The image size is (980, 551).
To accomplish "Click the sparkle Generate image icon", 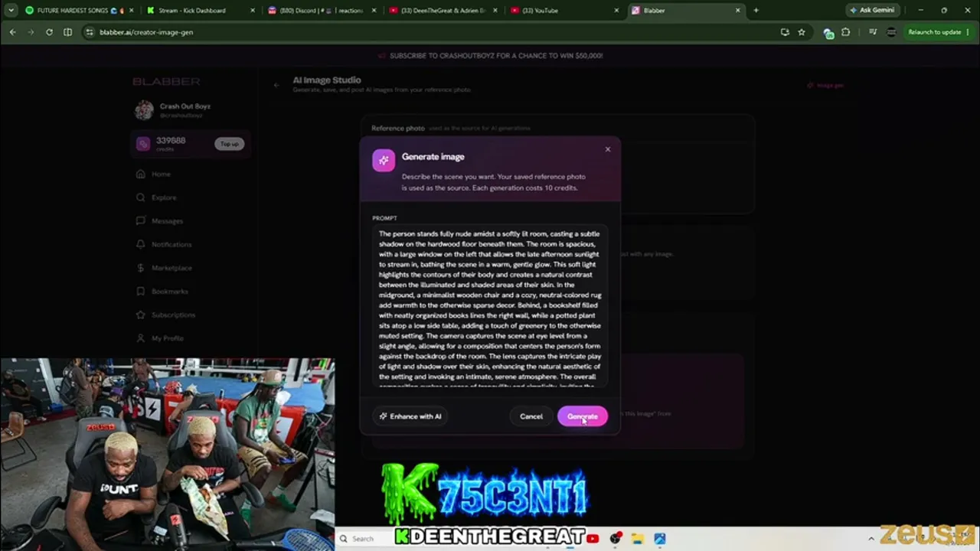I will coord(384,160).
